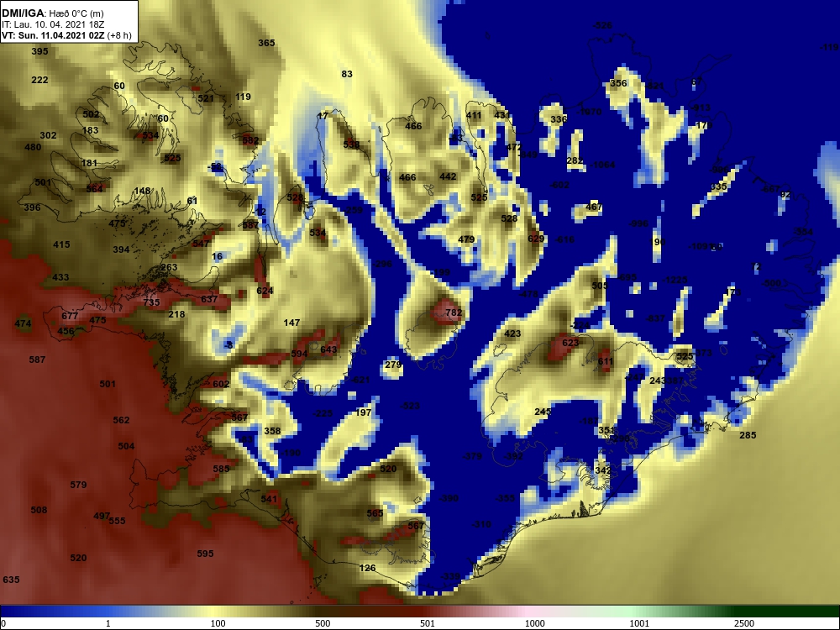Select the map value 508

coord(39,510)
